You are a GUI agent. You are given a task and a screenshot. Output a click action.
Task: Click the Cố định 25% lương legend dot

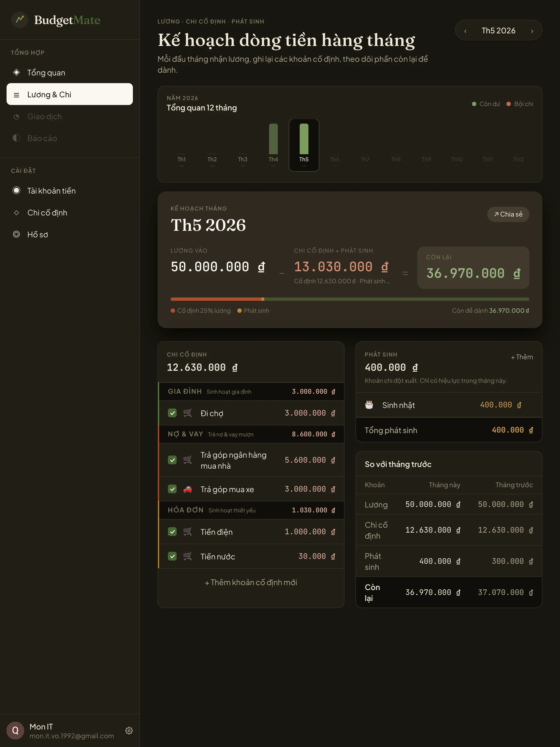click(173, 311)
